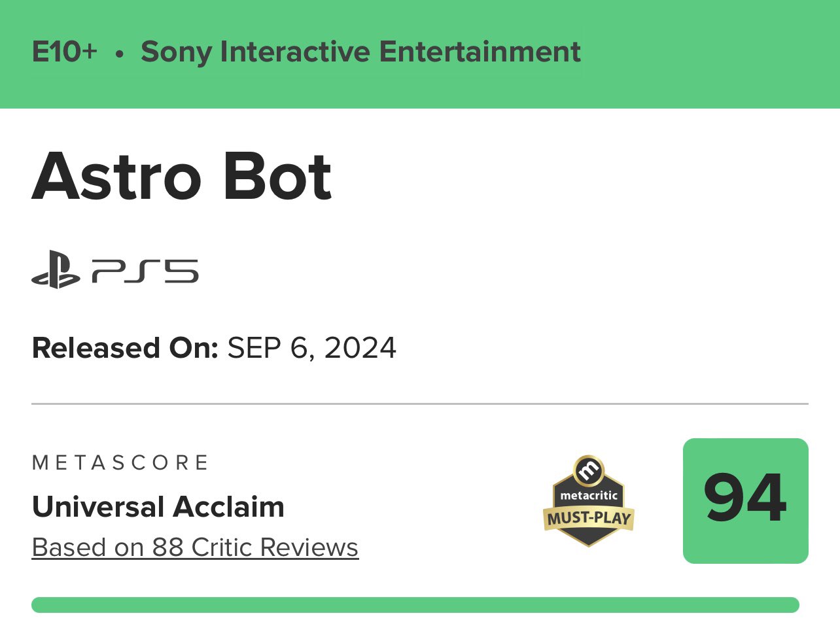840x639 pixels.
Task: Click the 'Released On:' label
Action: (125, 348)
